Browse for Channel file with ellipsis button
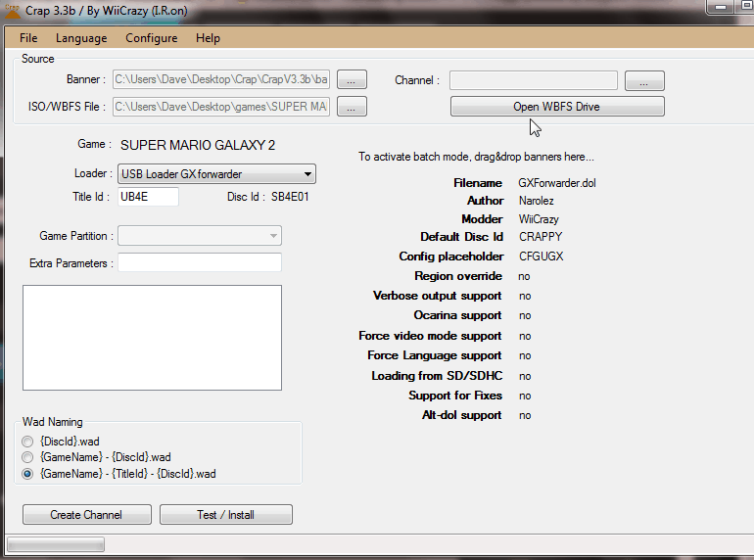 (644, 80)
